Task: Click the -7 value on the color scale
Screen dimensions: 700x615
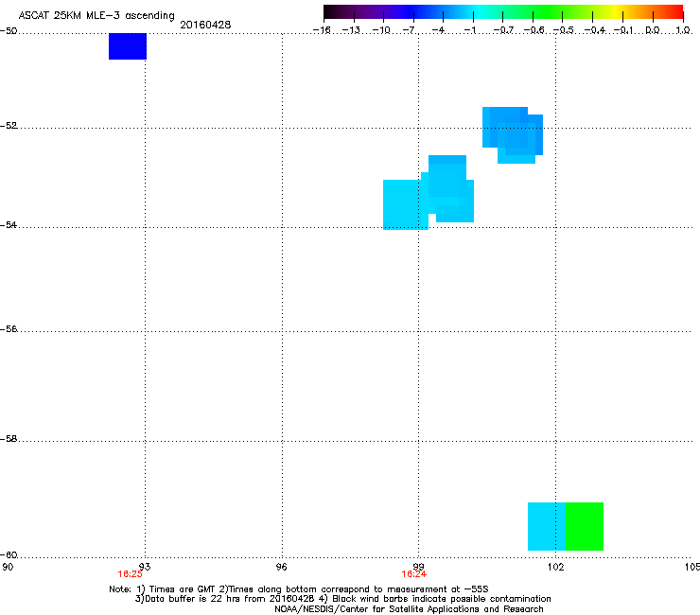Action: point(409,30)
